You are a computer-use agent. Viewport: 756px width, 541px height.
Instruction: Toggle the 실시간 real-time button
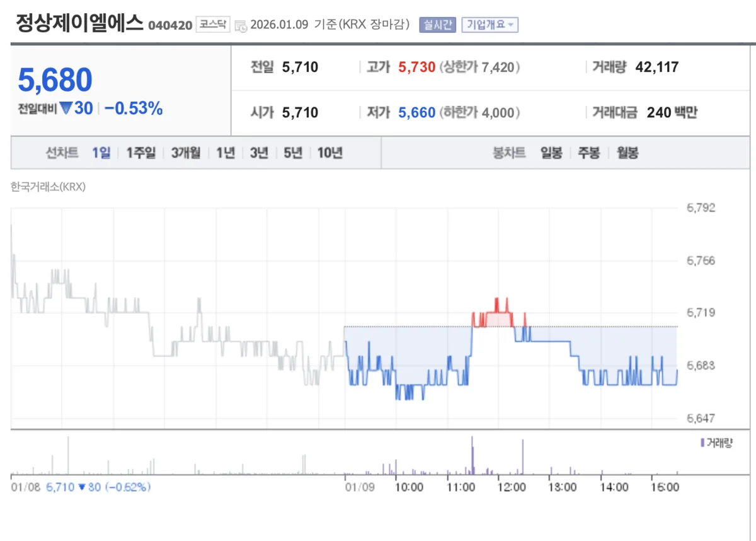point(437,25)
